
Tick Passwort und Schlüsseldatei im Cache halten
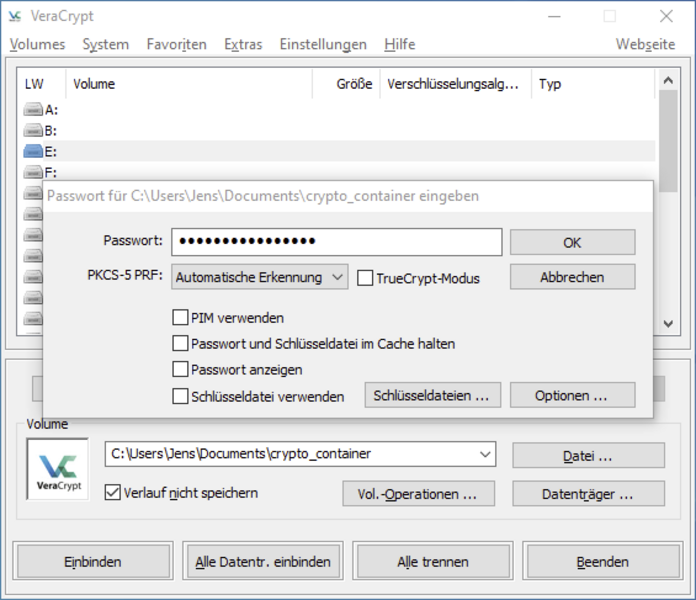click(180, 344)
